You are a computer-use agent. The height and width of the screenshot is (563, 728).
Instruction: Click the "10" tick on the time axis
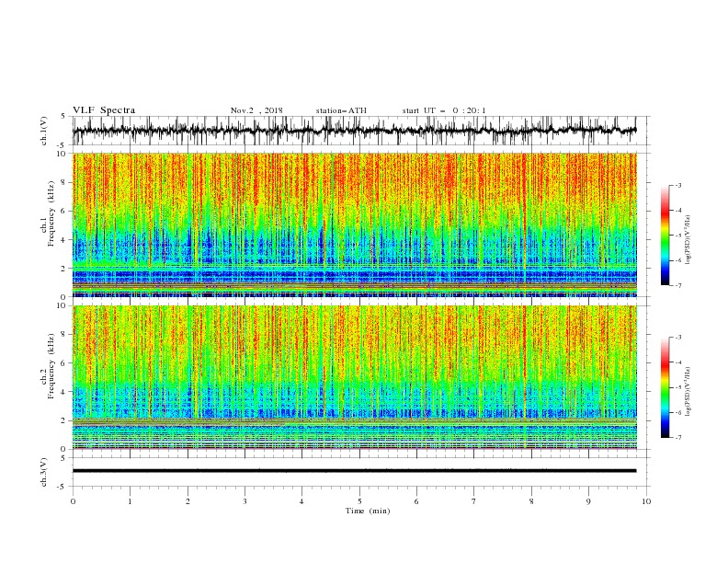click(646, 501)
